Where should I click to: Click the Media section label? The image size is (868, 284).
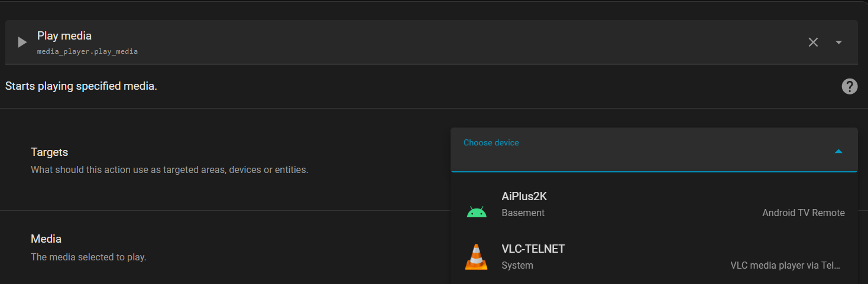(x=46, y=239)
